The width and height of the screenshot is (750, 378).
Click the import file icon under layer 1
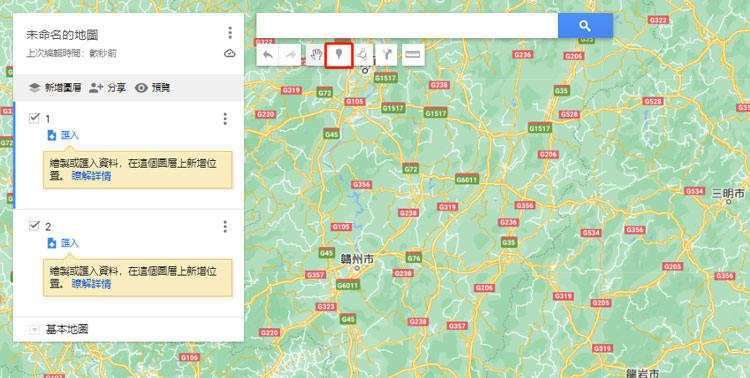point(52,135)
